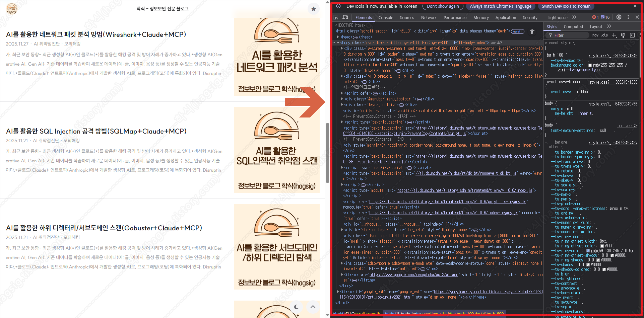Switch to the Computed styles tab

[x=573, y=27]
